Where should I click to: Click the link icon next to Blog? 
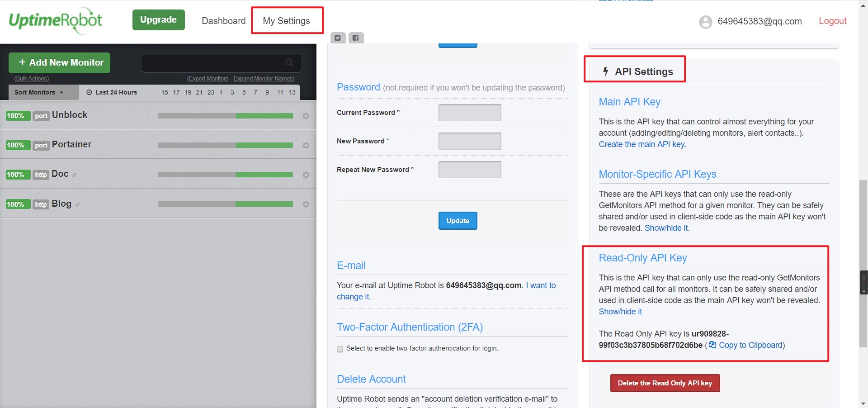(78, 205)
